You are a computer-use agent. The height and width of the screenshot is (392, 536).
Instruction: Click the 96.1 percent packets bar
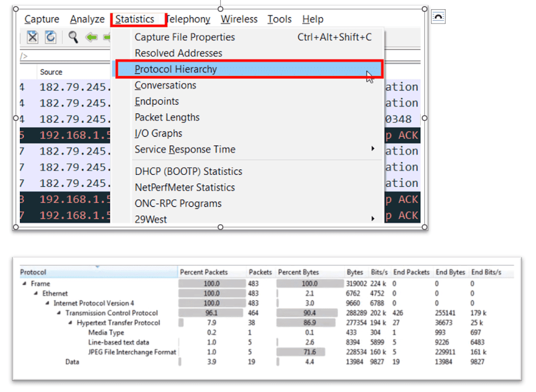(x=211, y=313)
